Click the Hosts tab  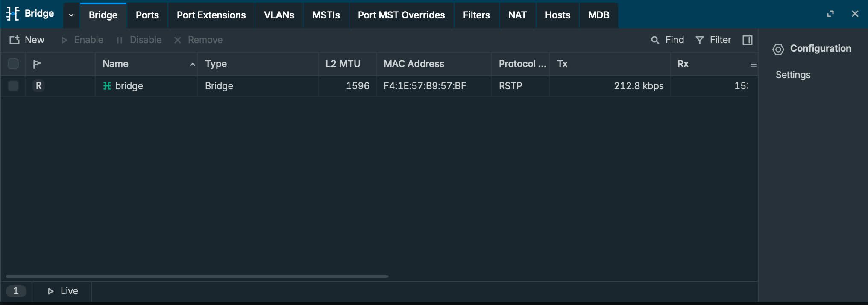tap(557, 15)
